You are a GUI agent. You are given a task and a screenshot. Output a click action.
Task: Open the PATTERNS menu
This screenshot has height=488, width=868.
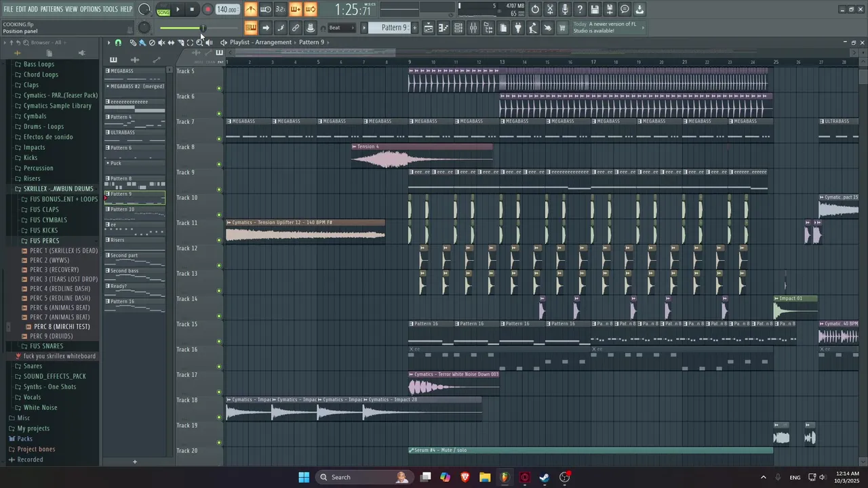[52, 9]
